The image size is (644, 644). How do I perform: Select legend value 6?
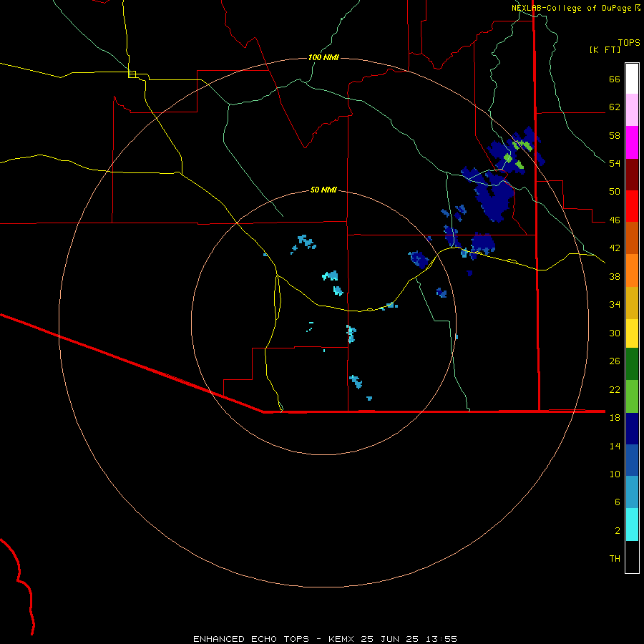point(617,502)
